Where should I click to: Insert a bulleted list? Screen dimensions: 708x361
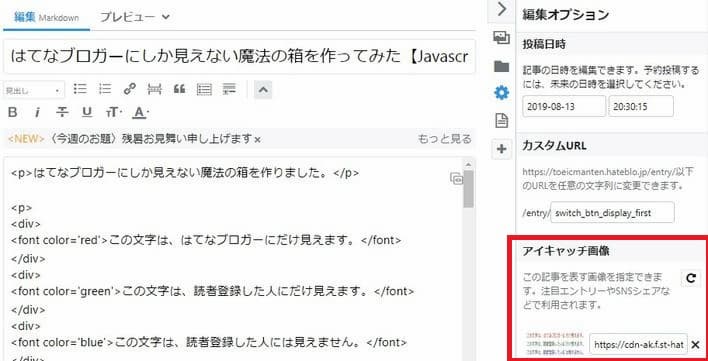click(80, 89)
